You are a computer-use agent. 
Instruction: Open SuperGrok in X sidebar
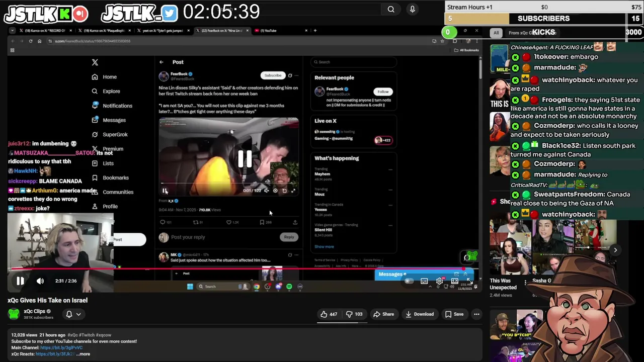(110, 135)
